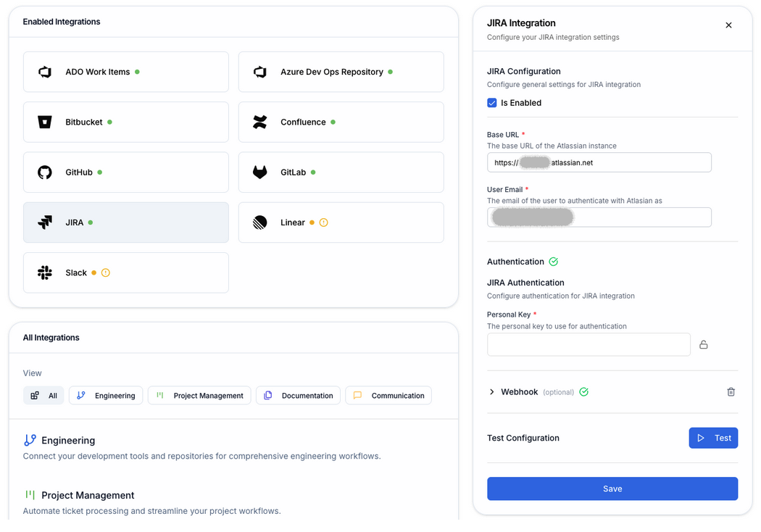The width and height of the screenshot is (761, 532).
Task: Click the orange status dot beside Linear
Action: pos(312,223)
